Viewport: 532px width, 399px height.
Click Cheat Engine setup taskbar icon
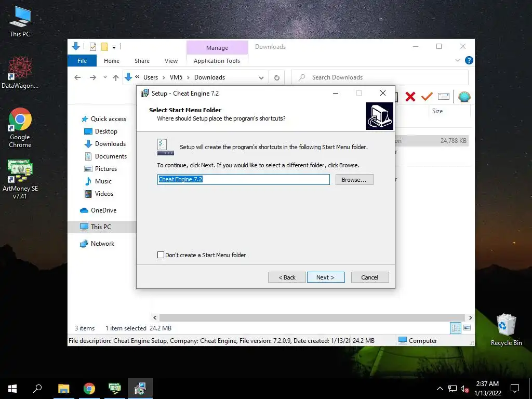pyautogui.click(x=140, y=389)
